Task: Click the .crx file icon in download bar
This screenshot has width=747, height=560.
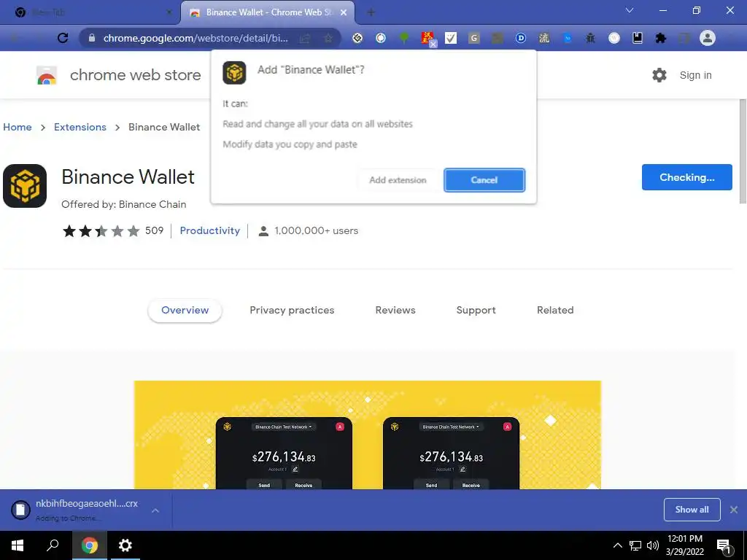Action: click(x=20, y=510)
